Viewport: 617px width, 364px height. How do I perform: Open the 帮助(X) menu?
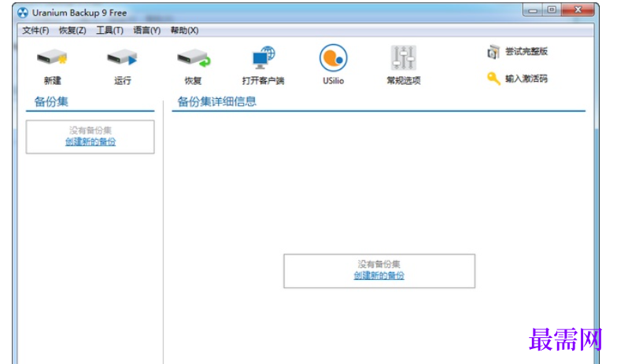pyautogui.click(x=184, y=30)
